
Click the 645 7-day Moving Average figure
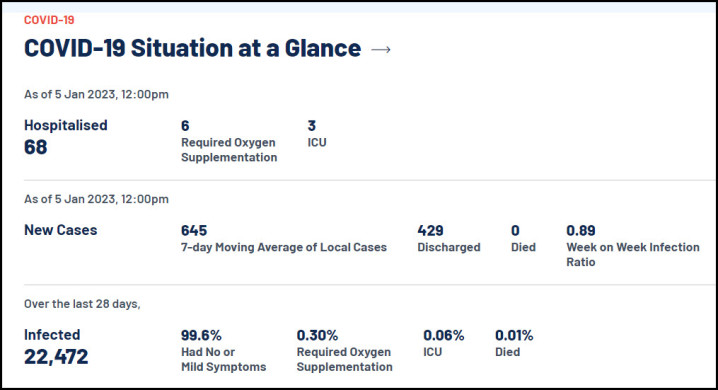point(283,238)
